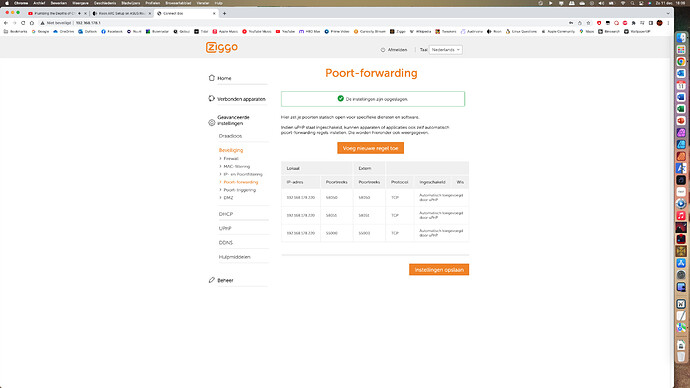Open the Archief menu in menu bar
This screenshot has width=690, height=388.
[39, 3]
